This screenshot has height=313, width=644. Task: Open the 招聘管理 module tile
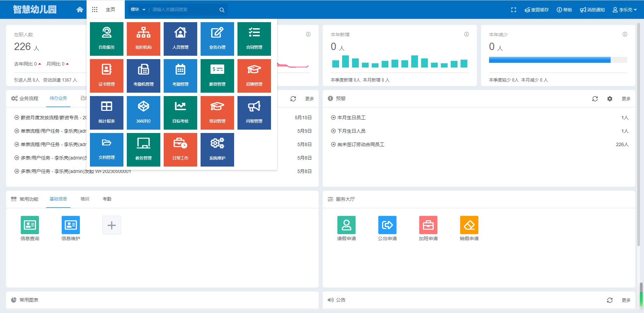tap(254, 76)
